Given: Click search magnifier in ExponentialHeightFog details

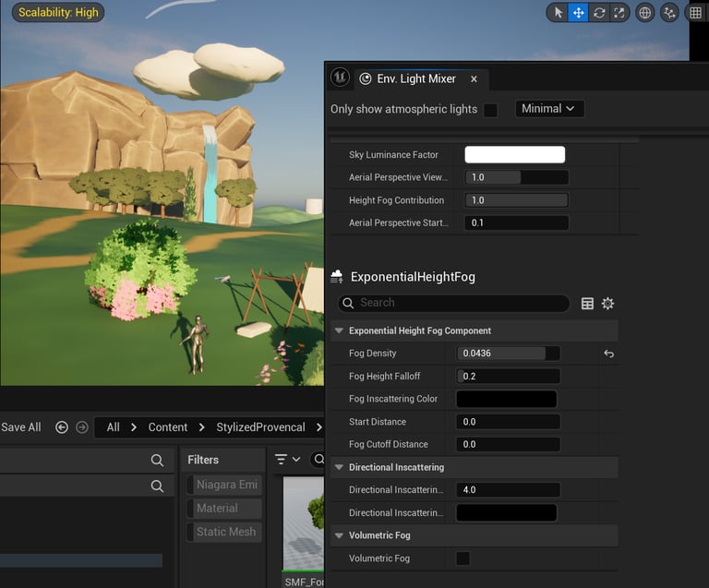Looking at the screenshot, I should click(348, 303).
